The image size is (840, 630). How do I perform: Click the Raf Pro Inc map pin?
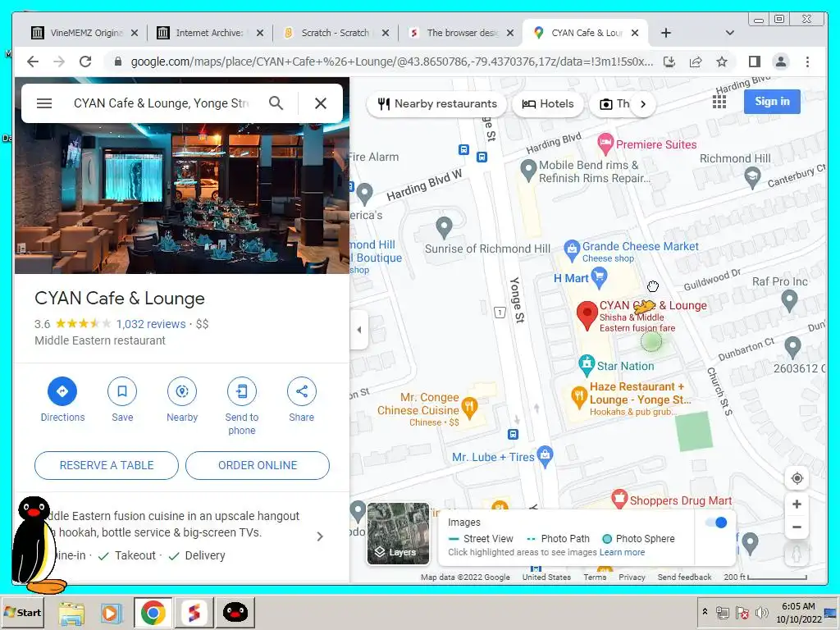click(x=790, y=300)
